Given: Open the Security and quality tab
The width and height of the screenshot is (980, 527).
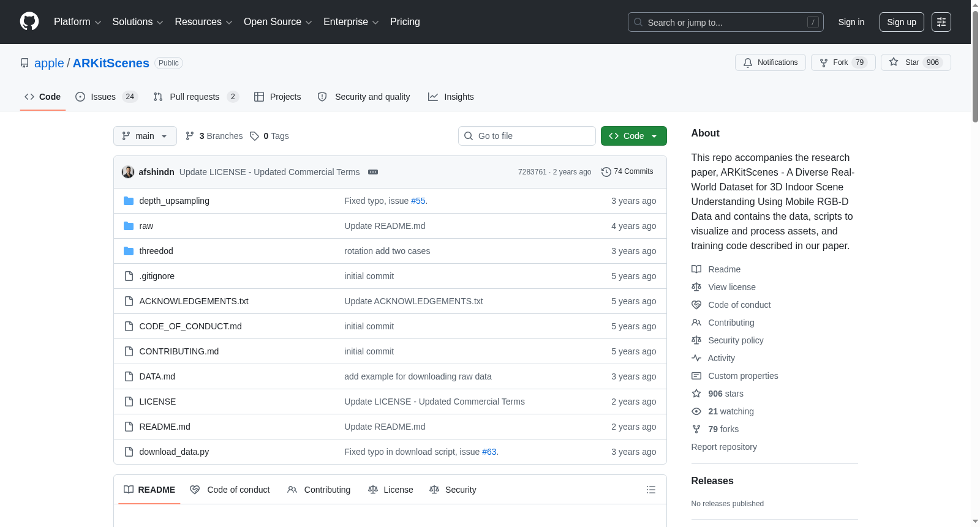Looking at the screenshot, I should (364, 97).
